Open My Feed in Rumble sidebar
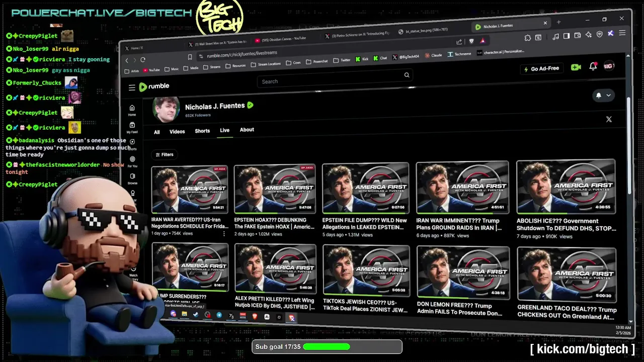Viewport: 644px width, 362px height. tap(132, 128)
